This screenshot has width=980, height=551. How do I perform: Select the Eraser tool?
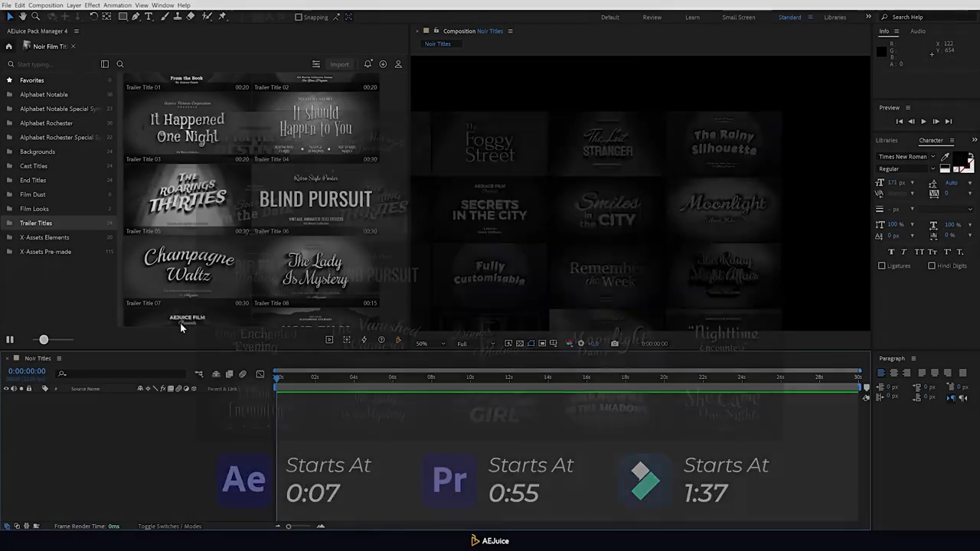point(191,16)
